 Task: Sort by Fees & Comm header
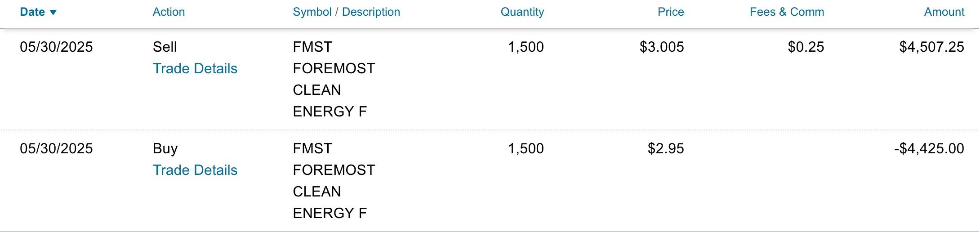point(787,12)
